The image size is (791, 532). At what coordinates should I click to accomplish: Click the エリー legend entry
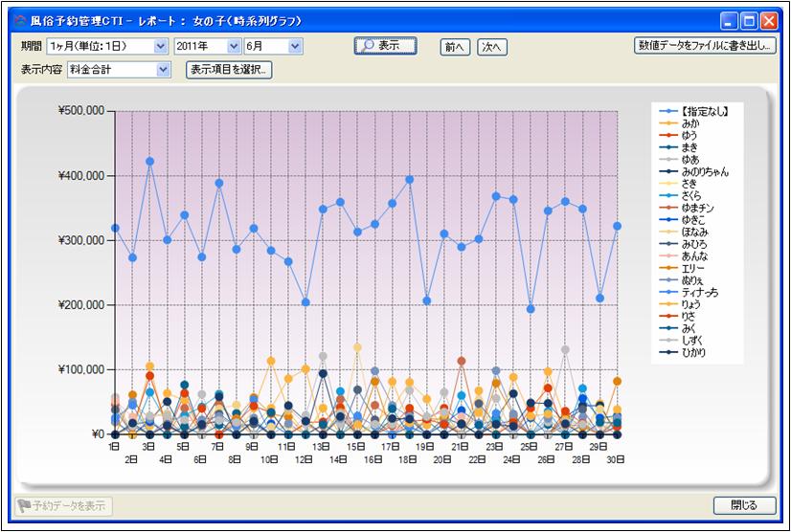tap(691, 268)
